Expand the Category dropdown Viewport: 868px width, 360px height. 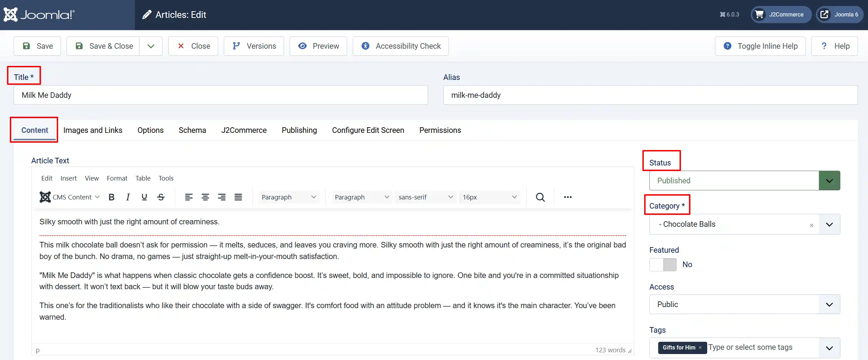coord(829,224)
